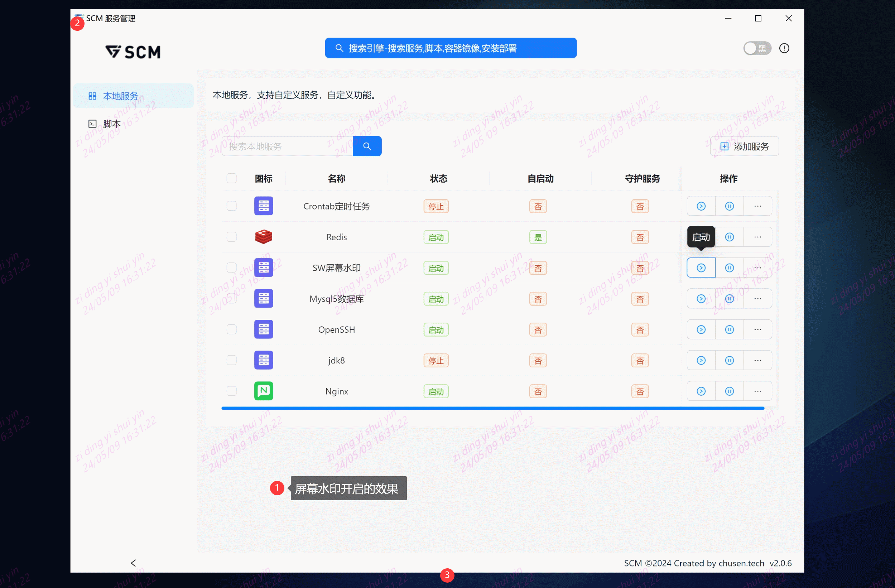Image resolution: width=895 pixels, height=588 pixels.
Task: Pause the Redis service
Action: pyautogui.click(x=729, y=236)
